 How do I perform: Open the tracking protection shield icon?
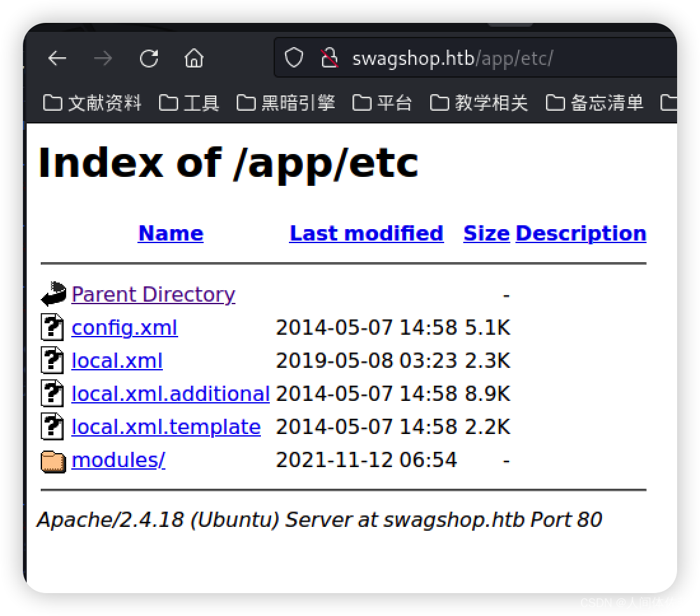(x=294, y=57)
